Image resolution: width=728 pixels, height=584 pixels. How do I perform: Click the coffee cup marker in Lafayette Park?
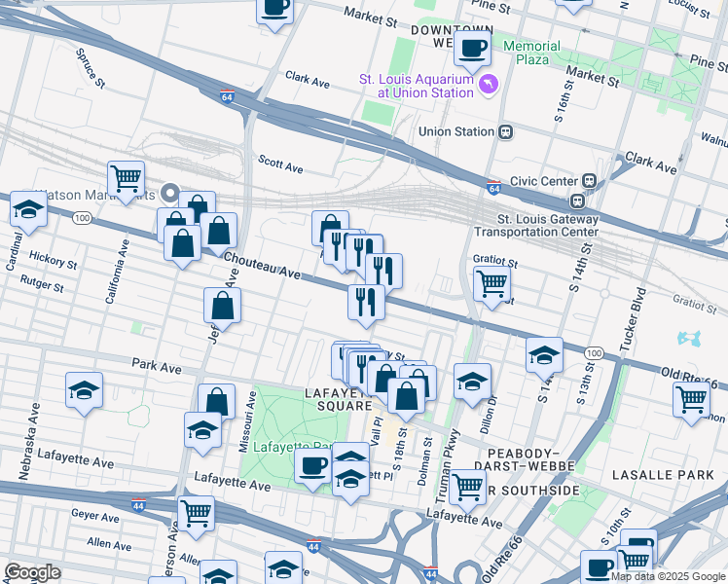pyautogui.click(x=313, y=467)
